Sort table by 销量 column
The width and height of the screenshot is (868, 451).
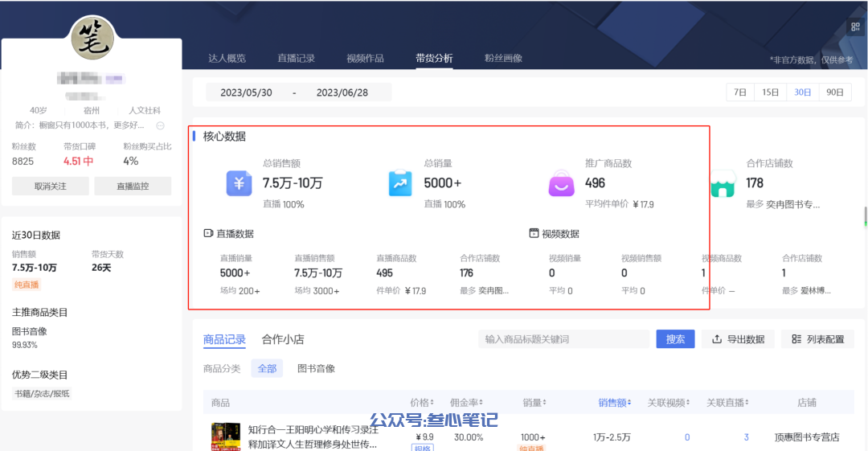pyautogui.click(x=534, y=403)
